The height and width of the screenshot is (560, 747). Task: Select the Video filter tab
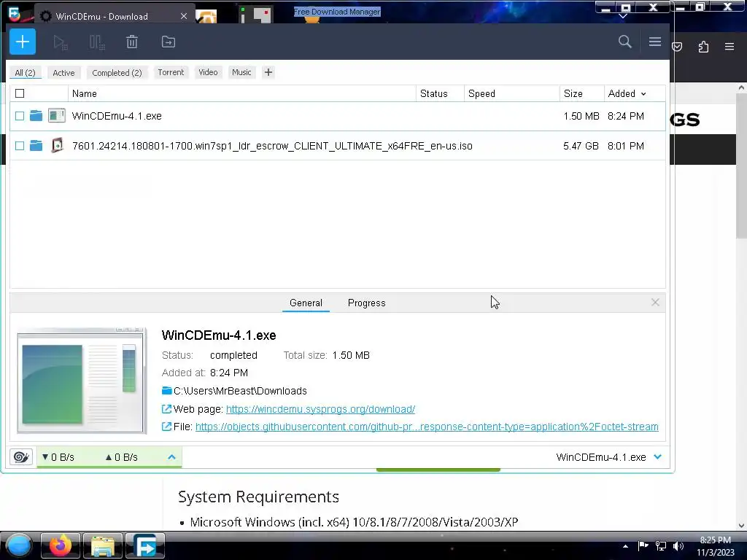(x=208, y=72)
